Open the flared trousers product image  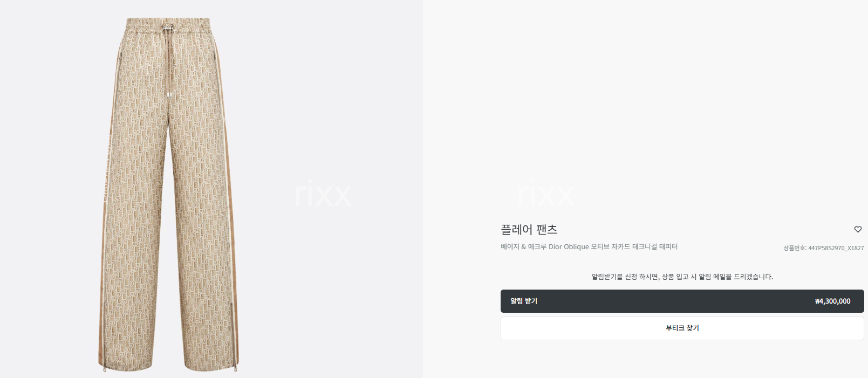point(169,194)
